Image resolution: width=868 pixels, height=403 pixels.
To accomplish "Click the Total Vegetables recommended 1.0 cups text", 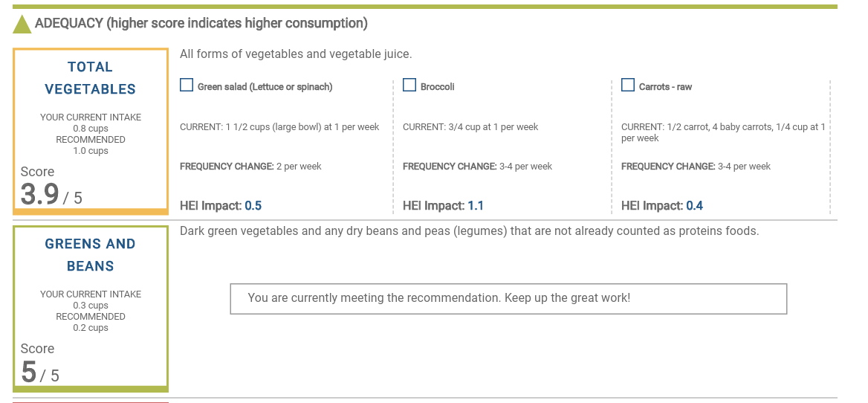I will [91, 151].
